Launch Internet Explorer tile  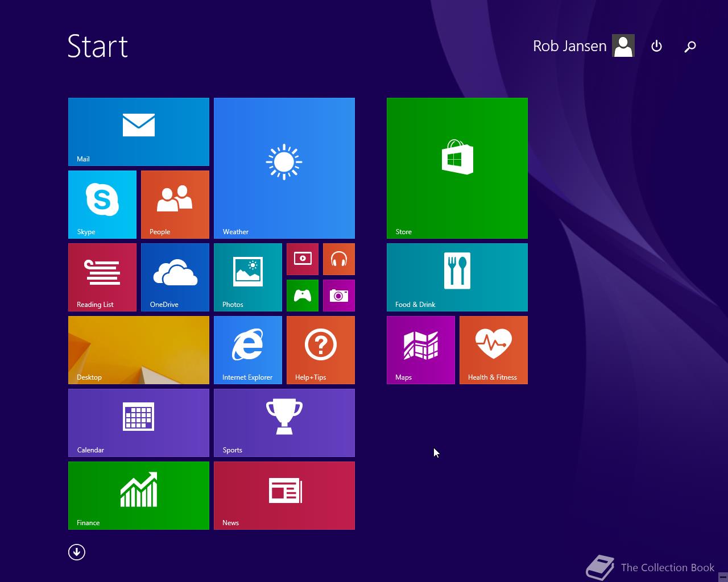pyautogui.click(x=248, y=350)
